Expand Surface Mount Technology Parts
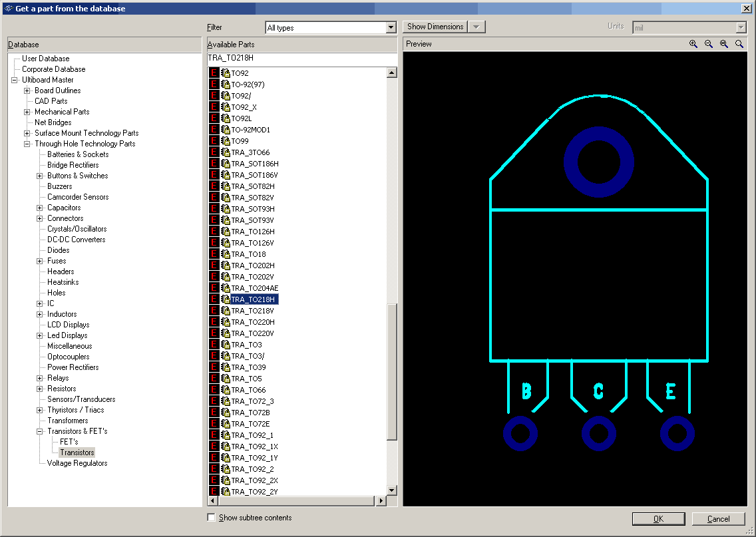 (27, 133)
